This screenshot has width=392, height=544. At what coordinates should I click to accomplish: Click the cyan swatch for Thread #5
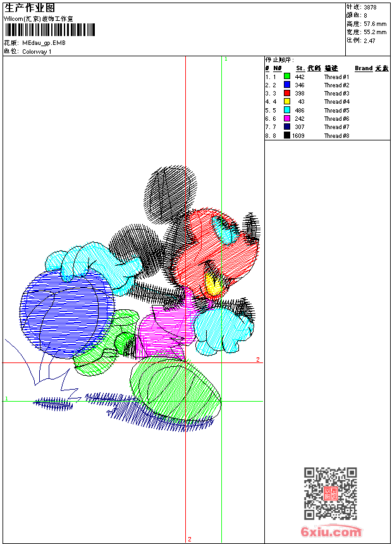(287, 110)
